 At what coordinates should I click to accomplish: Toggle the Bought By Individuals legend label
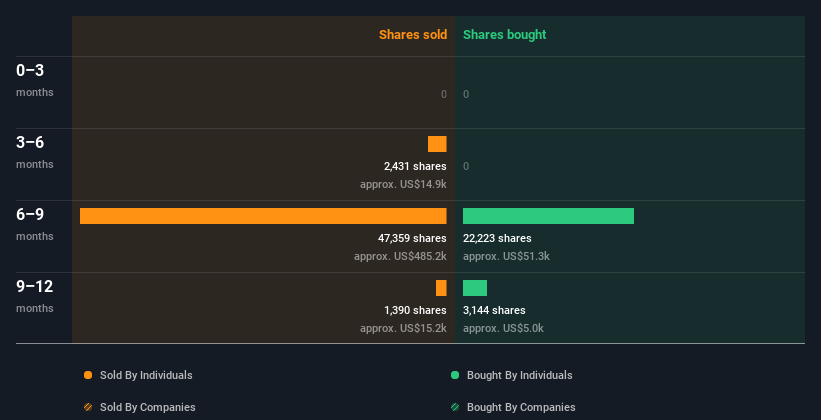click(519, 375)
